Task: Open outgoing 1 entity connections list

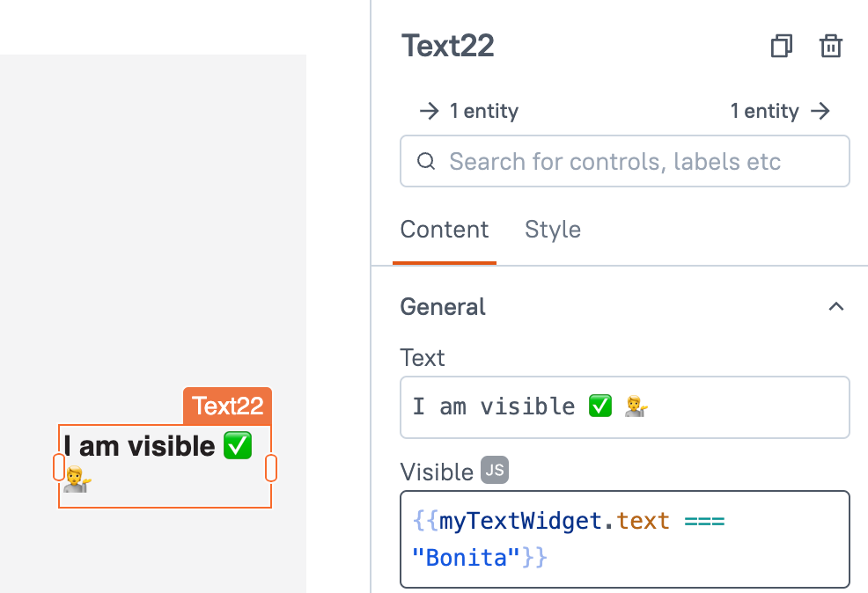Action: (780, 111)
